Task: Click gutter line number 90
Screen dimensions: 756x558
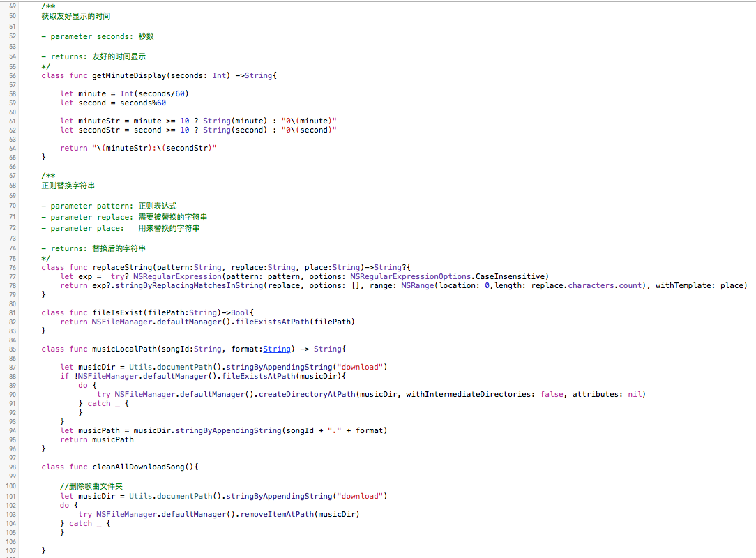Action: pyautogui.click(x=13, y=395)
